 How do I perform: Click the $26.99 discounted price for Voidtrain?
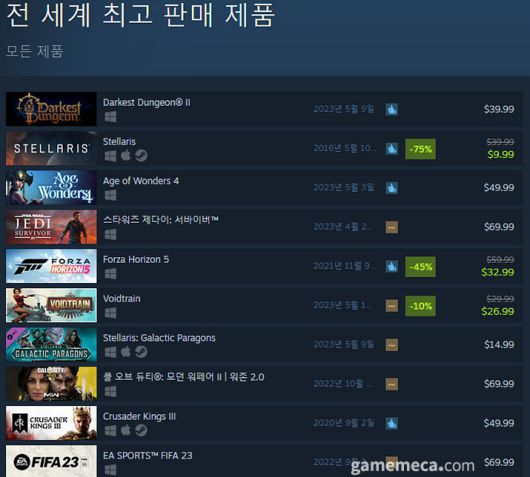coord(498,311)
